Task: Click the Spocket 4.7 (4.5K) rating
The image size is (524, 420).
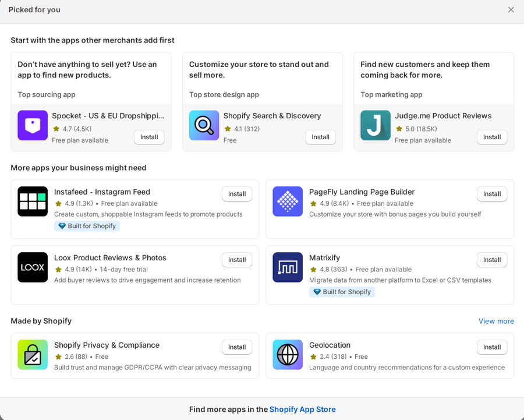Action: [x=72, y=129]
